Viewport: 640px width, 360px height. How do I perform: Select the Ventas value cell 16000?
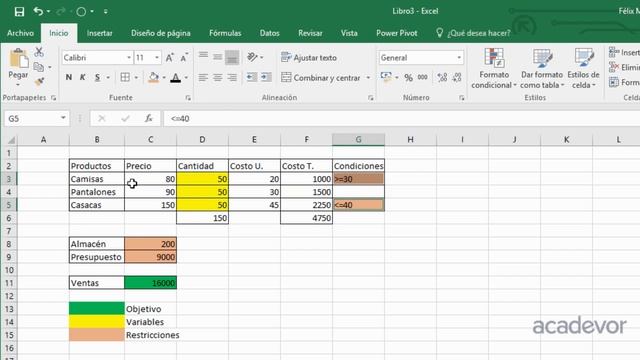[151, 283]
